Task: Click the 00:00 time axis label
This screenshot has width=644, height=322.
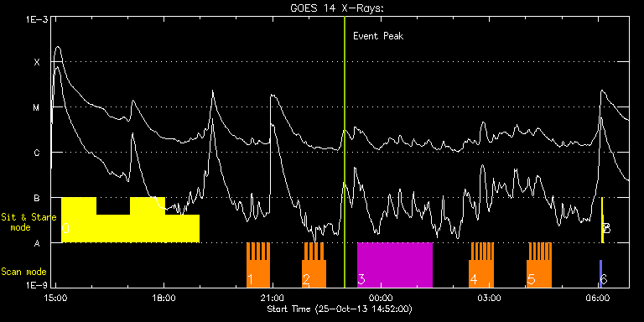Action: click(x=381, y=297)
